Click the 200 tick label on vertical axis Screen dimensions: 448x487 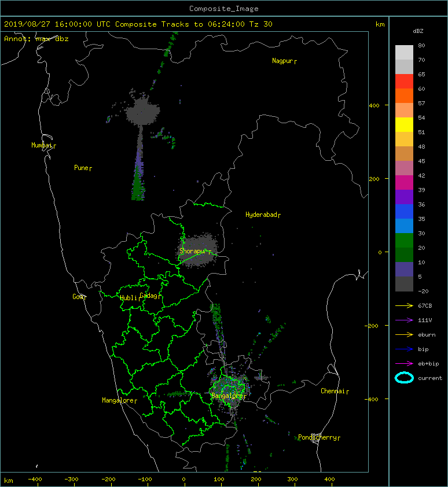pyautogui.click(x=374, y=179)
